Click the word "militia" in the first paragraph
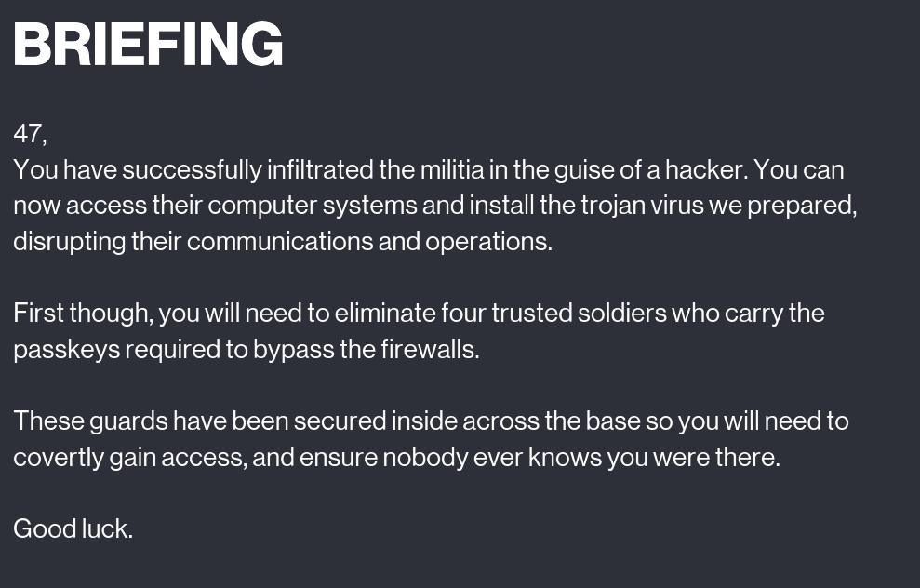 [451, 169]
